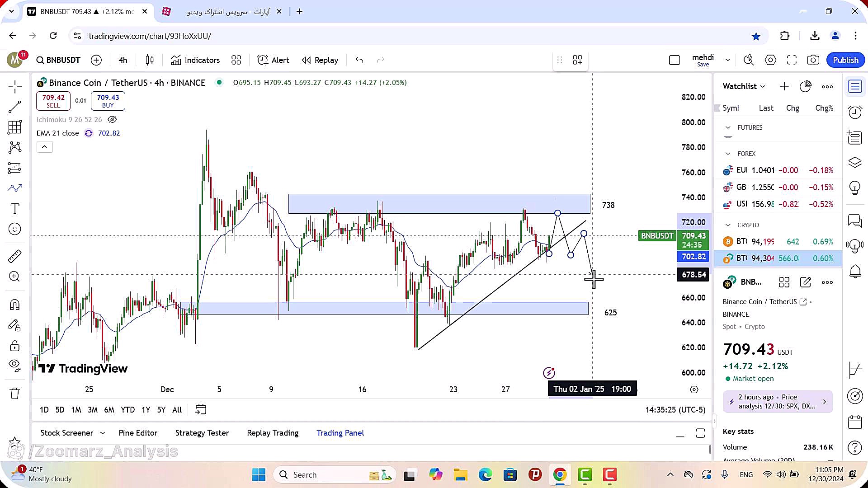The image size is (868, 488).
Task: Collapse the indicator legend arrow
Action: (x=44, y=147)
